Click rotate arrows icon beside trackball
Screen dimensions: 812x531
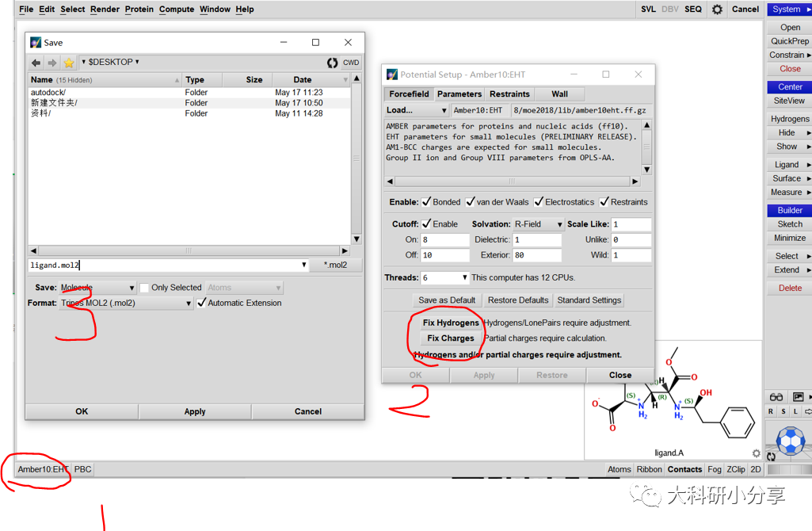click(x=771, y=457)
